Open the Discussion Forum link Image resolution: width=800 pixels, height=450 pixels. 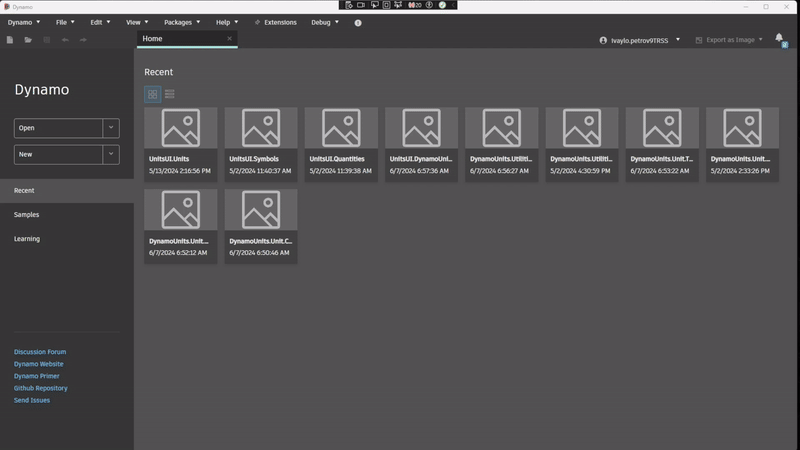[x=40, y=352]
